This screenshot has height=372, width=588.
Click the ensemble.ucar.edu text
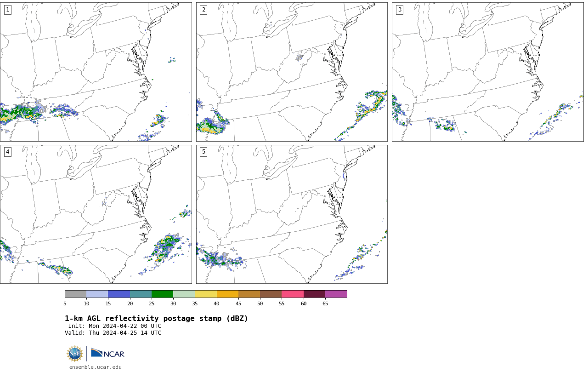tap(96, 367)
